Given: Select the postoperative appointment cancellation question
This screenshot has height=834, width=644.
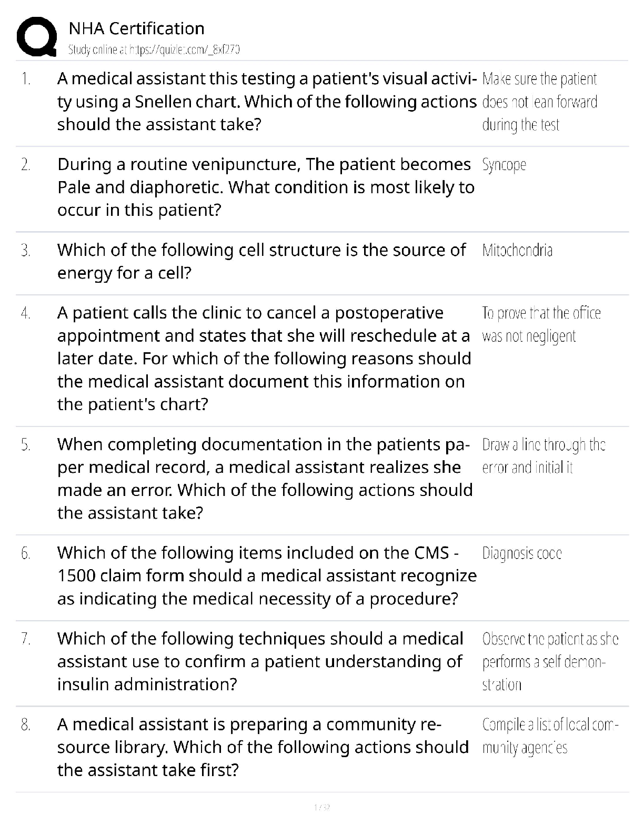Looking at the screenshot, I should (264, 359).
